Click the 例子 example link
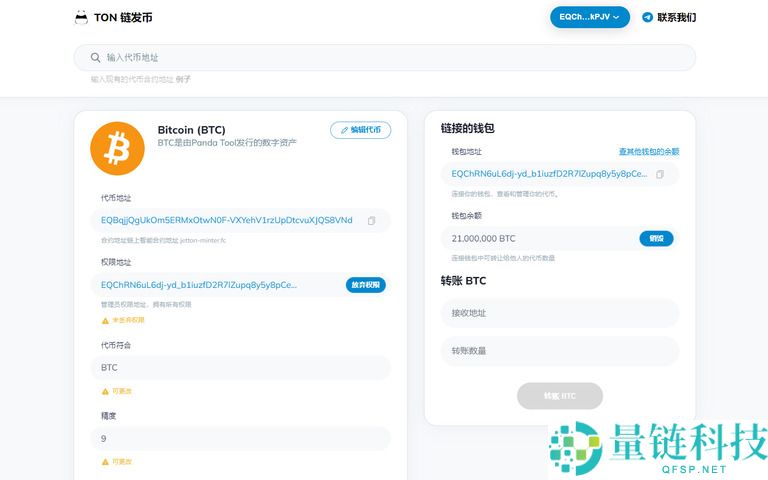 [183, 79]
